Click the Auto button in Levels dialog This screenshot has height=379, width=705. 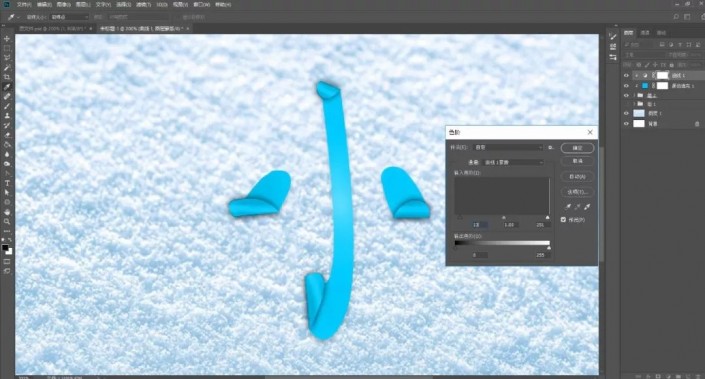577,177
